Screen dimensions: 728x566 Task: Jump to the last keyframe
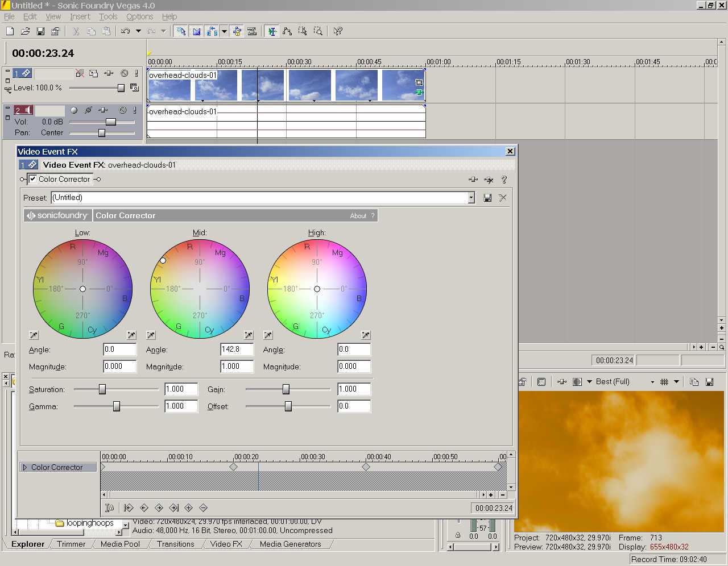click(x=174, y=508)
